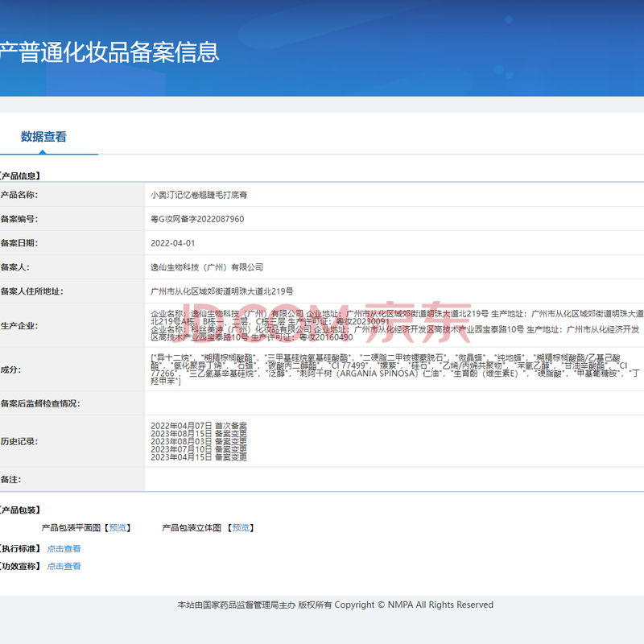Click the 备注 row label
The width and height of the screenshot is (644, 644).
[10, 480]
